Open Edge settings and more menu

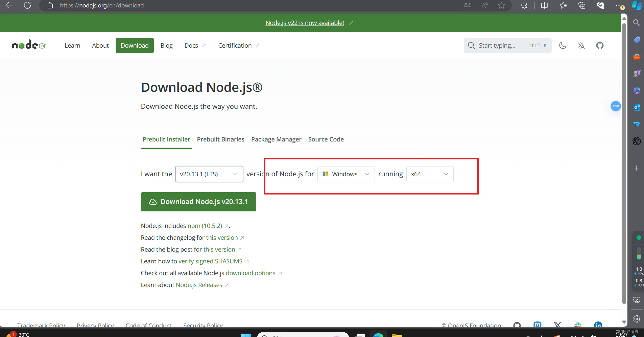[619, 5]
